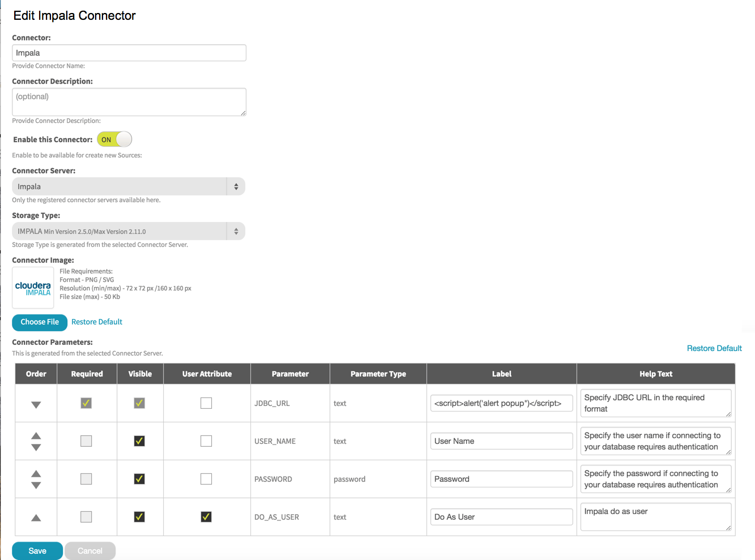Move JDBC_URL row down with arrow

36,405
